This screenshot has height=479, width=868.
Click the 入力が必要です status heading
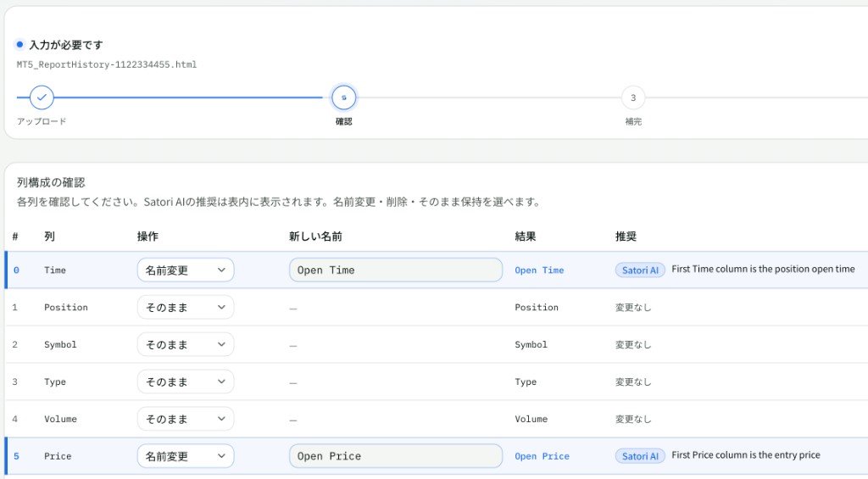pyautogui.click(x=66, y=45)
